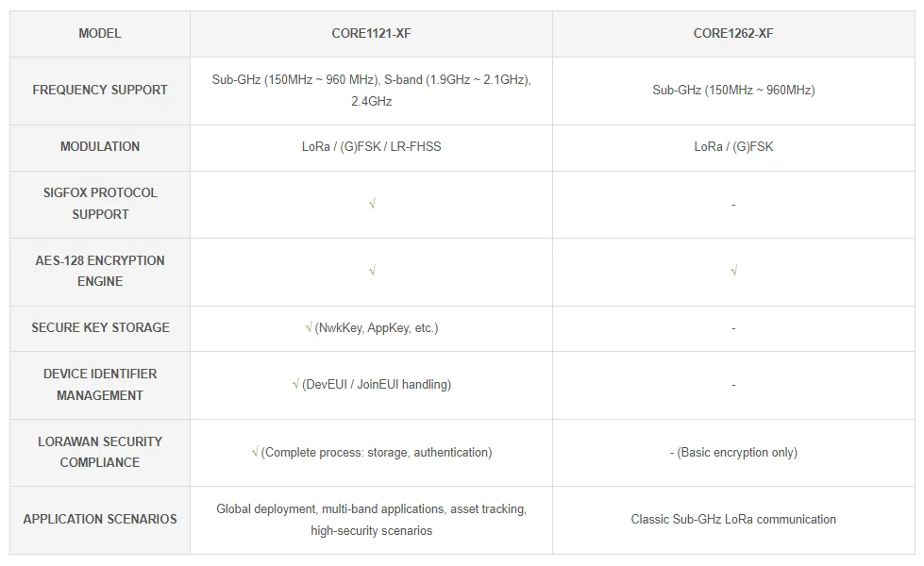Viewport: 924px width, 566px height.
Task: Click the CORE1121-XF column header
Action: [371, 33]
